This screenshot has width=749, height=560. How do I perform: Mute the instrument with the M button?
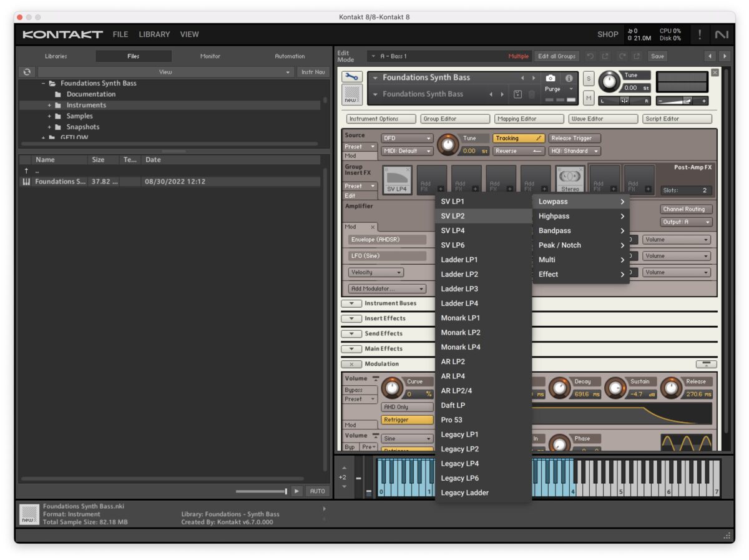coord(589,98)
